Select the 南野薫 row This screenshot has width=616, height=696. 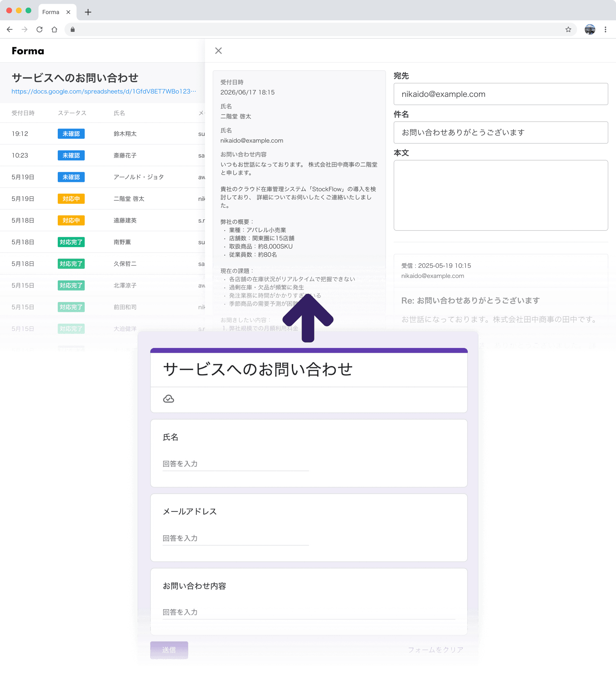pos(102,242)
